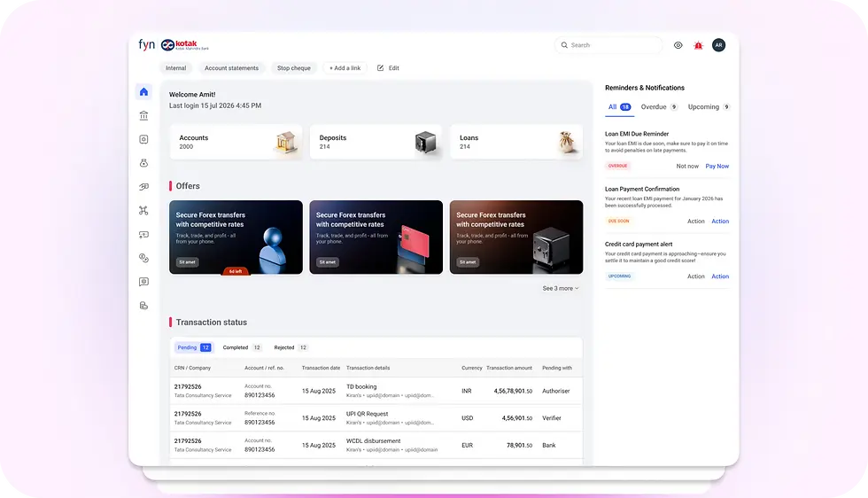This screenshot has width=868, height=498.
Task: Open the red alert notification icon
Action: (698, 45)
